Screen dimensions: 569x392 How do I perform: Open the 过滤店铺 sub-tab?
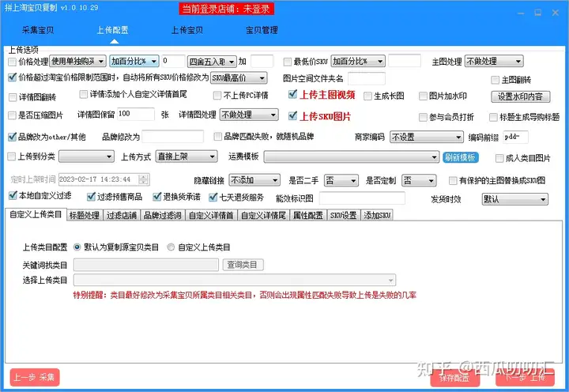click(x=122, y=215)
